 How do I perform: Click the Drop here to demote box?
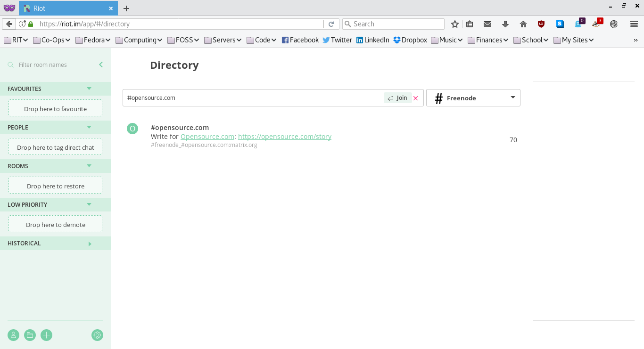pos(55,225)
